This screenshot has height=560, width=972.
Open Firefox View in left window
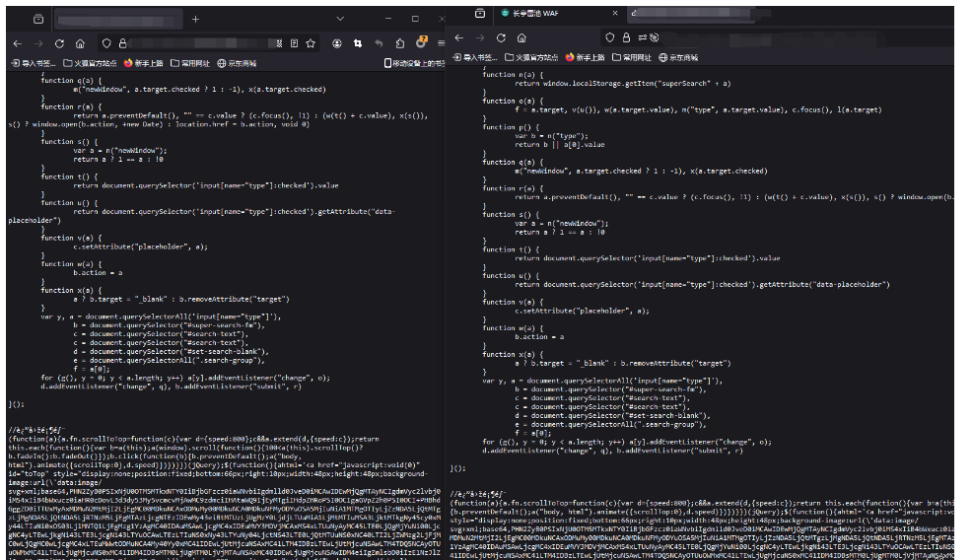click(x=38, y=19)
